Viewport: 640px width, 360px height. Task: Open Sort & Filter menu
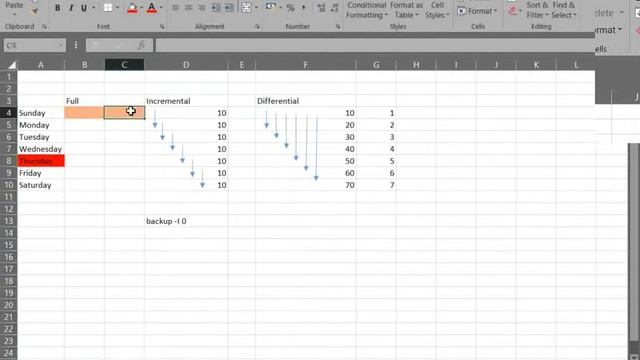tap(537, 10)
